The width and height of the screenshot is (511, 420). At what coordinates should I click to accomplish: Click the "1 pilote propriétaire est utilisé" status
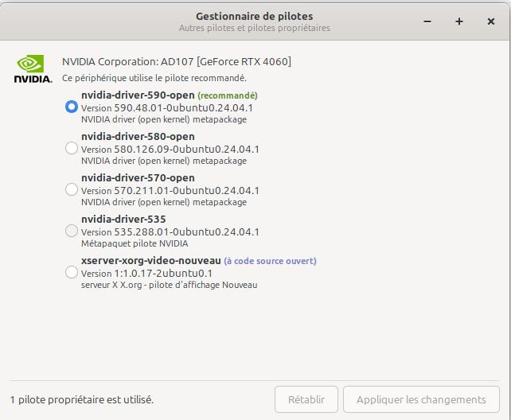coord(82,399)
